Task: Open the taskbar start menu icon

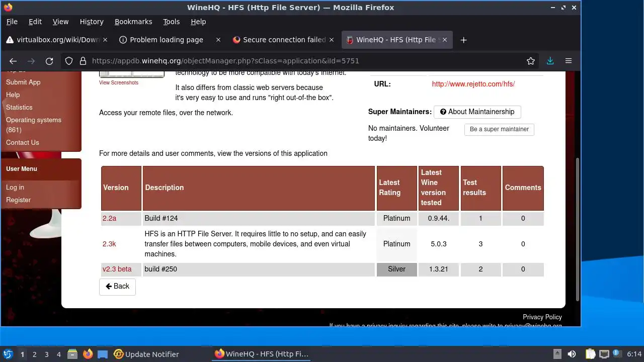Action: coord(8,354)
